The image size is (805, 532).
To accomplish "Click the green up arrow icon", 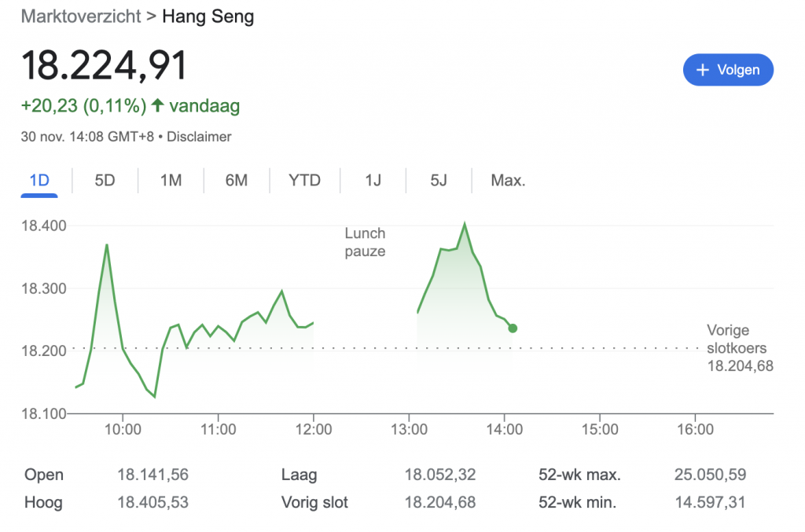I will click(157, 105).
